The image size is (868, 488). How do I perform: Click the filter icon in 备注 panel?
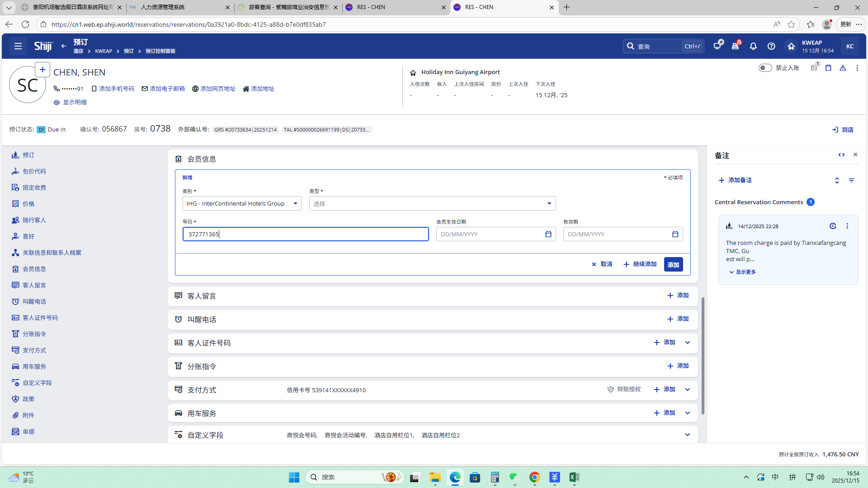(851, 180)
